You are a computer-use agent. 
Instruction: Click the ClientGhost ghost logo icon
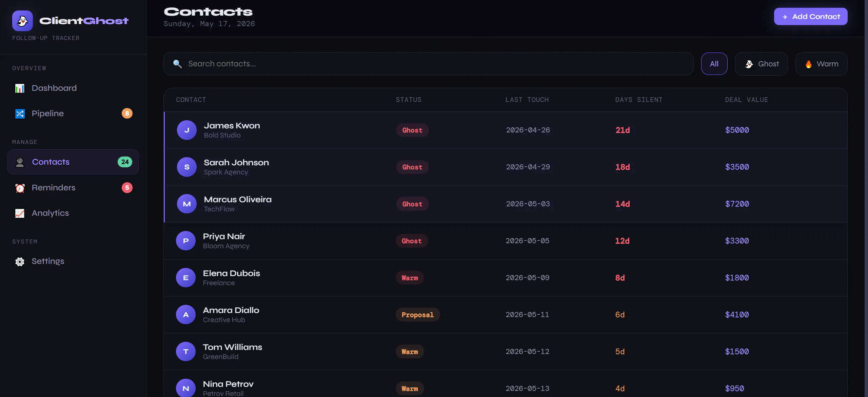(22, 21)
